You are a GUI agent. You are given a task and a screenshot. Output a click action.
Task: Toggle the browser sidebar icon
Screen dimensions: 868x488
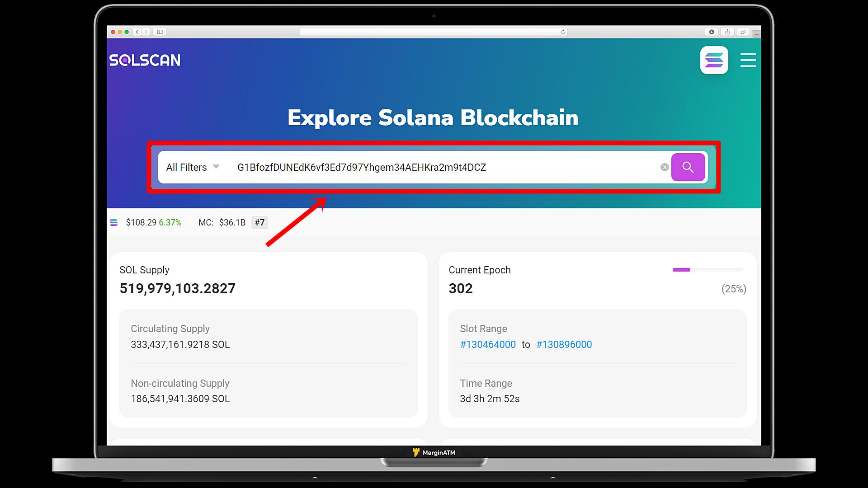(160, 32)
